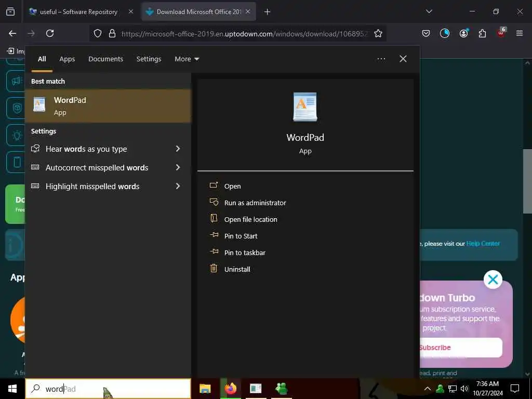This screenshot has height=399, width=532.
Task: Expand Autocorrect misspelled words arrow
Action: point(178,167)
